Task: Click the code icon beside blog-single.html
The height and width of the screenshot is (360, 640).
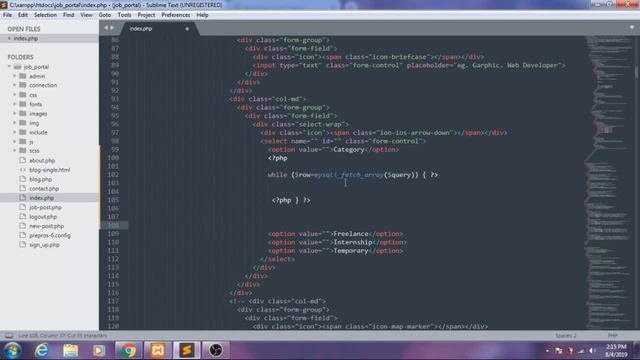Action: click(23, 170)
